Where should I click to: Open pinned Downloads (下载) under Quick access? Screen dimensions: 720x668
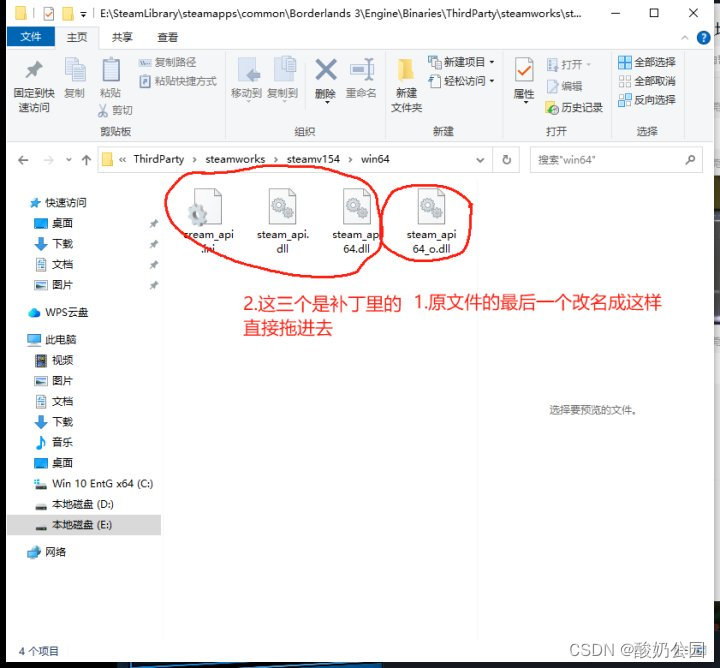pyautogui.click(x=53, y=244)
